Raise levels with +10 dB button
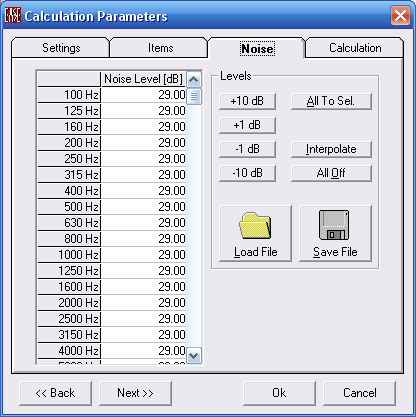The height and width of the screenshot is (417, 416). (247, 101)
